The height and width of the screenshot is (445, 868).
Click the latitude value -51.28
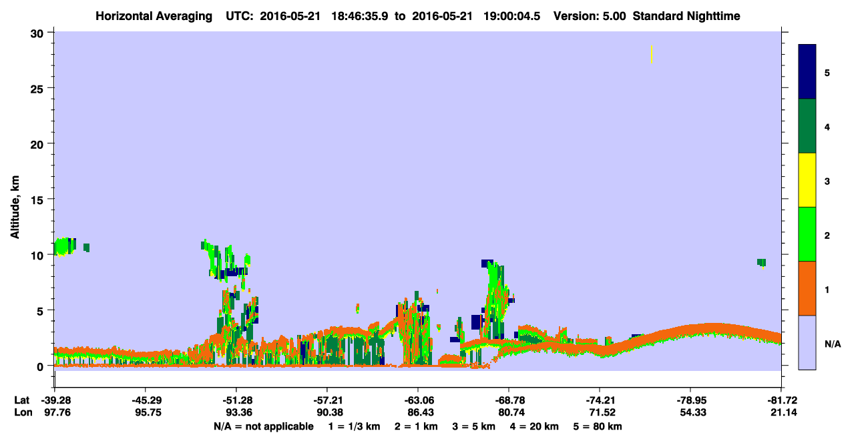[x=236, y=400]
